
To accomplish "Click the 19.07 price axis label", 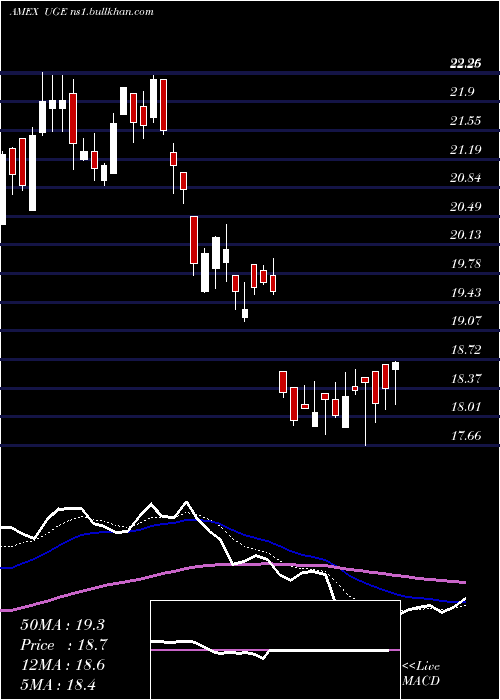I will click(466, 321).
